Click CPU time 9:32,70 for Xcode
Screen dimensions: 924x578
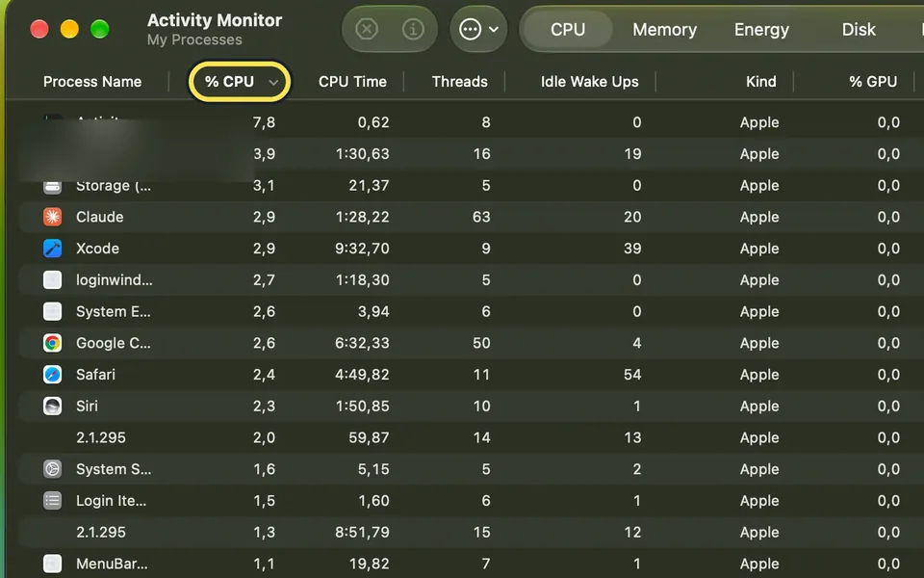(x=362, y=249)
